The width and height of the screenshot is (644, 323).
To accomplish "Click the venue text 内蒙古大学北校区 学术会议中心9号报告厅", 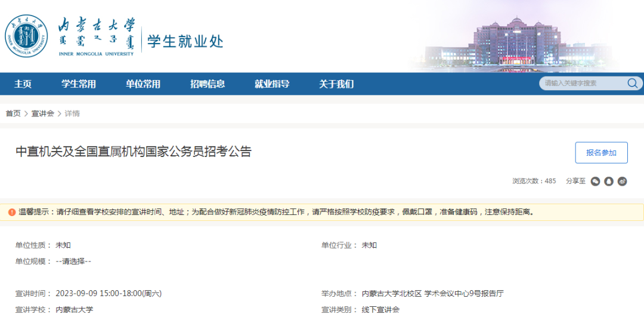I will point(432,293).
